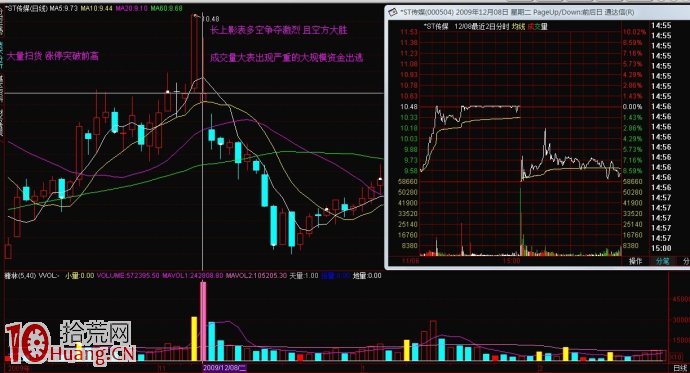Click the tall yellow volume bar beside the pink bar
The height and width of the screenshot is (373, 690).
click(x=194, y=339)
